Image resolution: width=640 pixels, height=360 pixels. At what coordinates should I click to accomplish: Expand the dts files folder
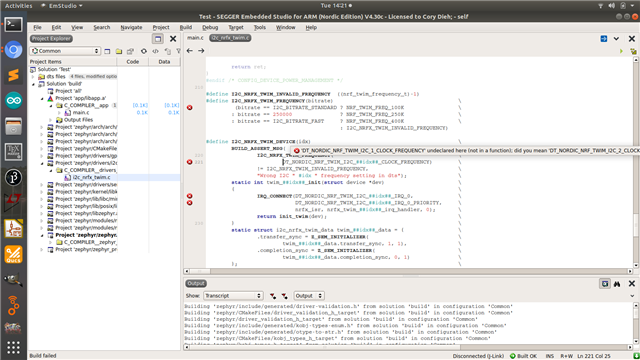33,77
